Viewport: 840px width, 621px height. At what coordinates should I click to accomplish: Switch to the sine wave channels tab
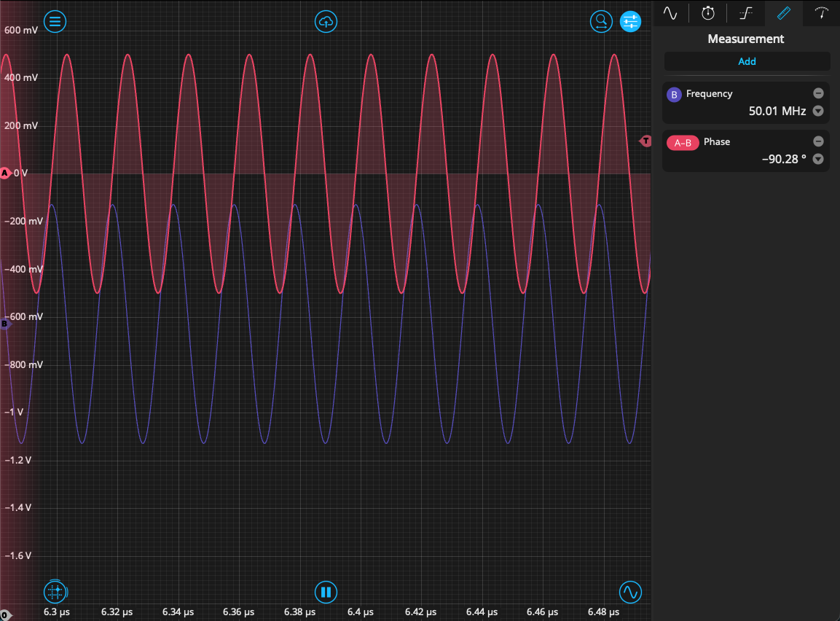tap(670, 13)
